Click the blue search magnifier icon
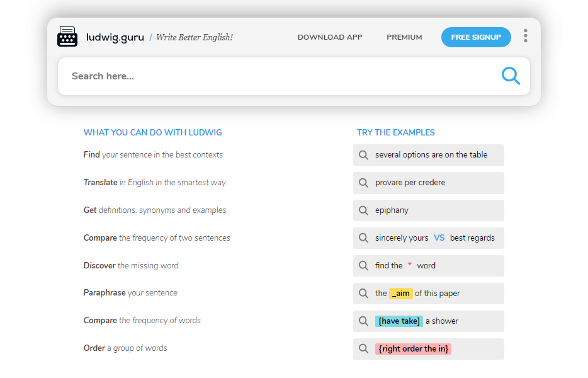 (511, 76)
